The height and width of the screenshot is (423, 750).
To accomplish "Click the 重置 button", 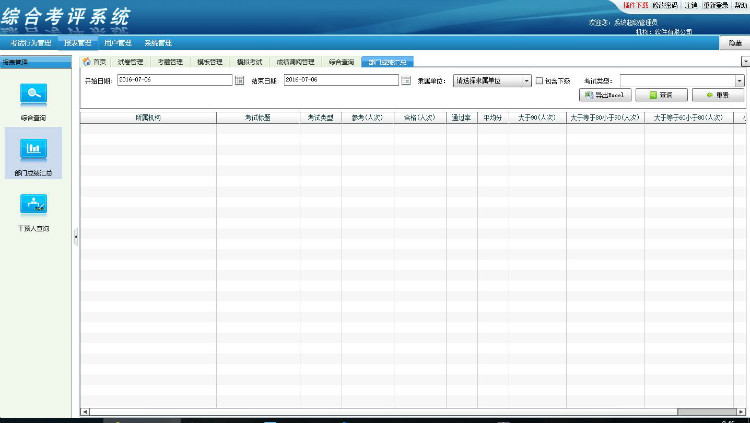I will coord(718,95).
